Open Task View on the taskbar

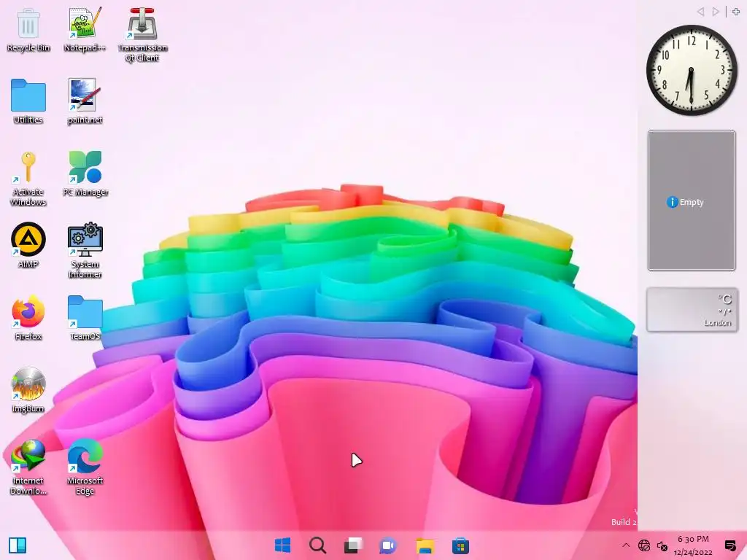coord(353,545)
